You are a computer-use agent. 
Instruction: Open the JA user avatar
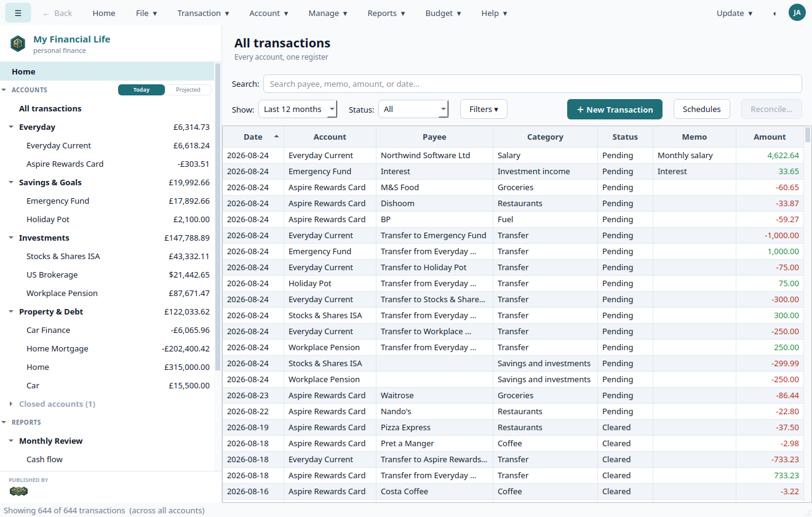pyautogui.click(x=797, y=12)
